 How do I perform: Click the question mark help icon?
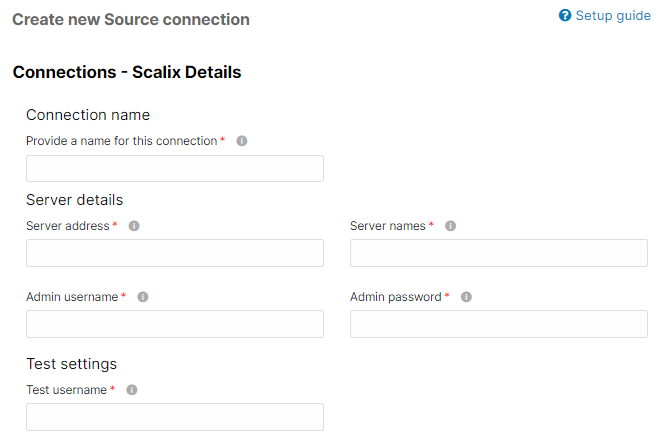(x=565, y=16)
